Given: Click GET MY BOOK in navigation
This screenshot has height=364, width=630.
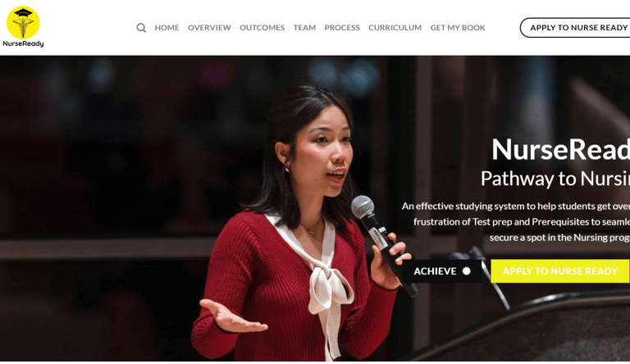Looking at the screenshot, I should (x=458, y=28).
